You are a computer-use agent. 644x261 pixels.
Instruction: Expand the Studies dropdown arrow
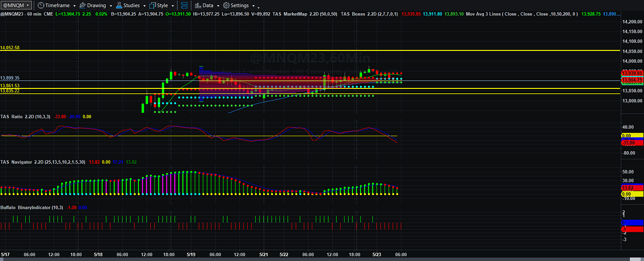(x=144, y=6)
